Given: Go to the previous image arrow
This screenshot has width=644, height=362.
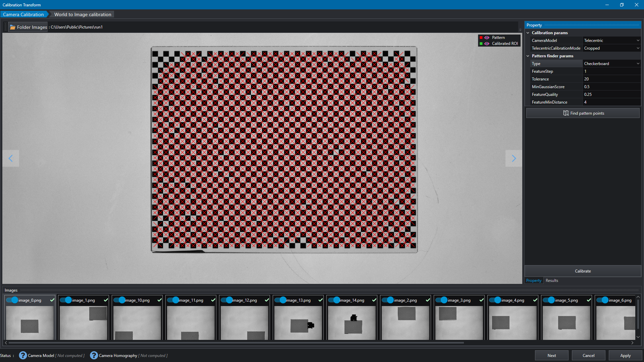Looking at the screenshot, I should (x=11, y=158).
